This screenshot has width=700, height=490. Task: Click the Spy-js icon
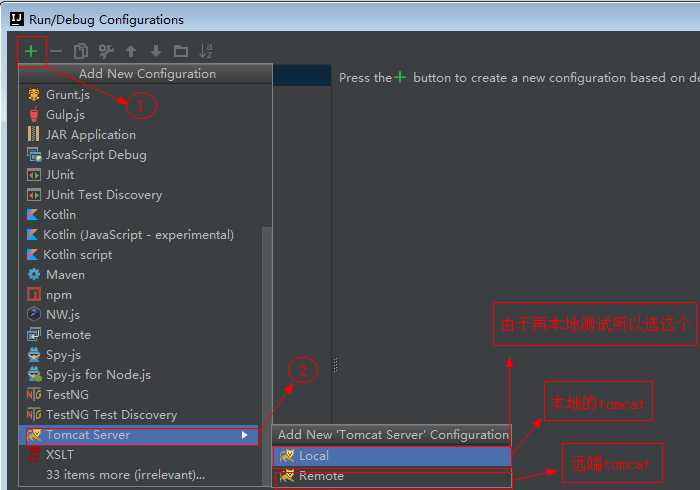click(34, 354)
